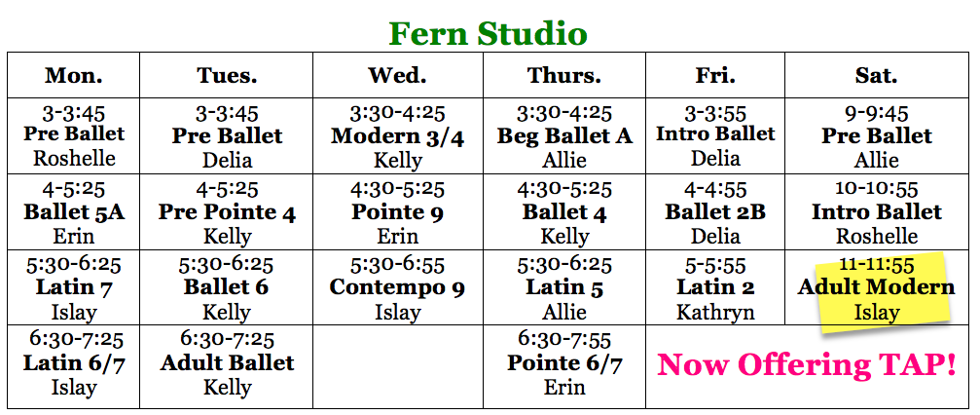980x415 pixels.
Task: Click the Fern Studio title
Action: [488, 34]
